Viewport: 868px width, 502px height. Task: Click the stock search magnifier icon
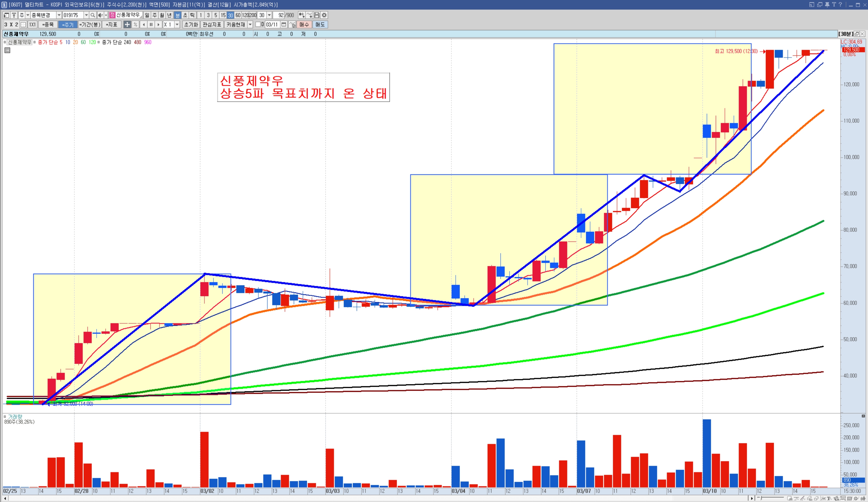pyautogui.click(x=92, y=15)
